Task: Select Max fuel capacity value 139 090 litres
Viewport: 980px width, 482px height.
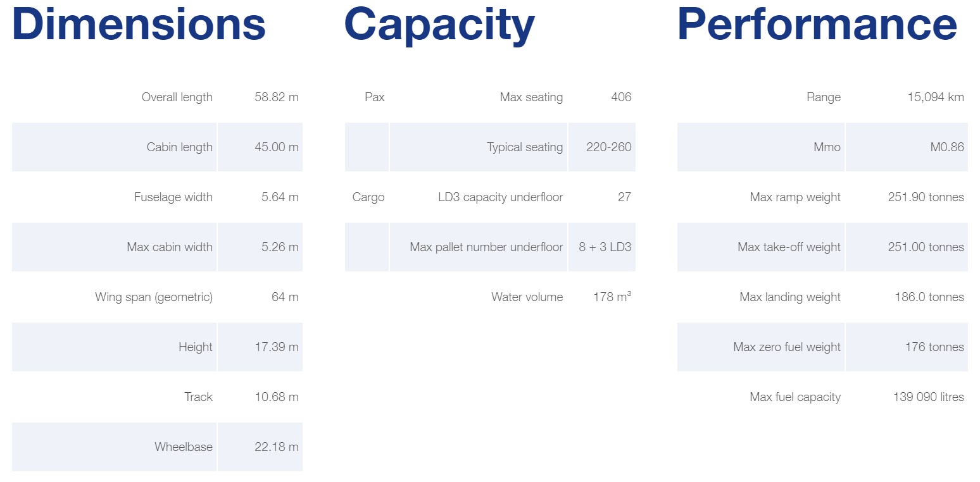Action: click(929, 397)
